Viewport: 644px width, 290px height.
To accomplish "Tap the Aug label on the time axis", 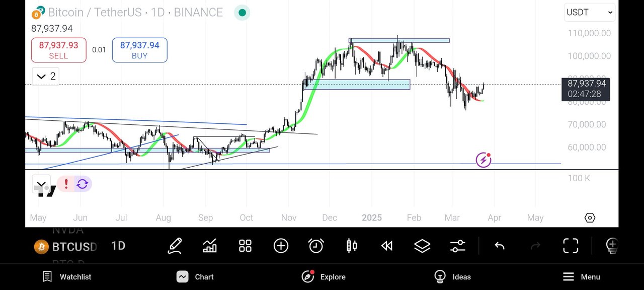I will click(164, 217).
